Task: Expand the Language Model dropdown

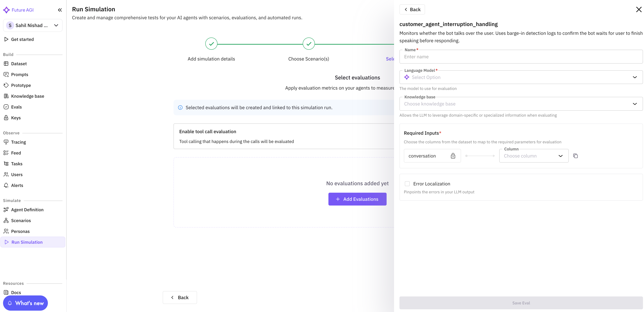Action: click(x=521, y=77)
